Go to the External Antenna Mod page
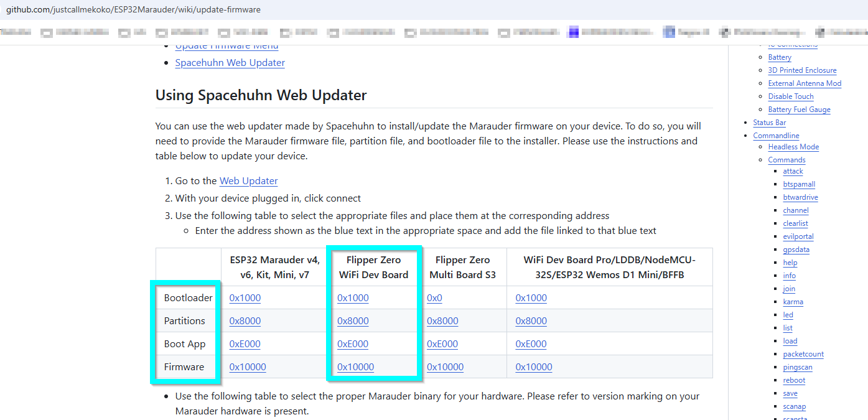Viewport: 868px width, 420px height. tap(805, 83)
